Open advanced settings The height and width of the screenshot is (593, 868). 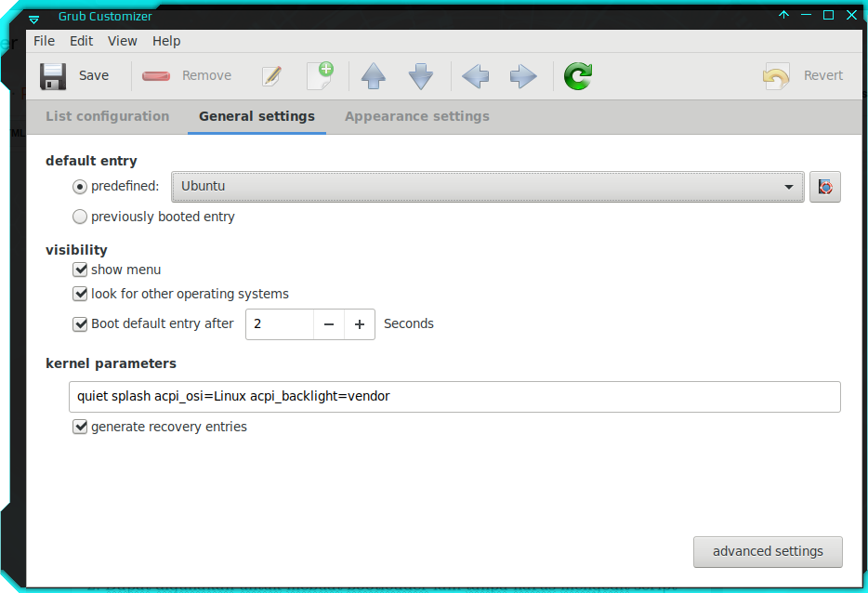coord(768,551)
